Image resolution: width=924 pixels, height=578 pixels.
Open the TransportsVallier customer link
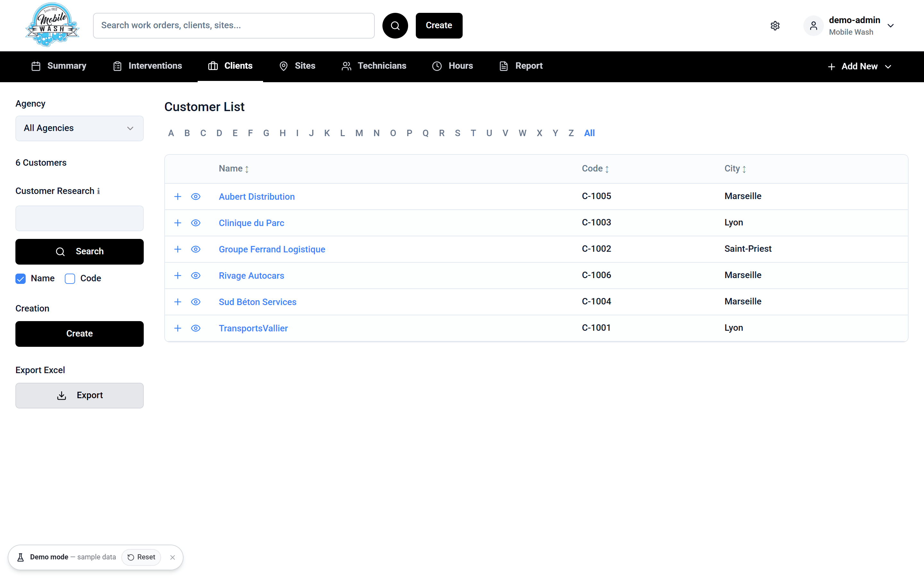[x=253, y=328]
